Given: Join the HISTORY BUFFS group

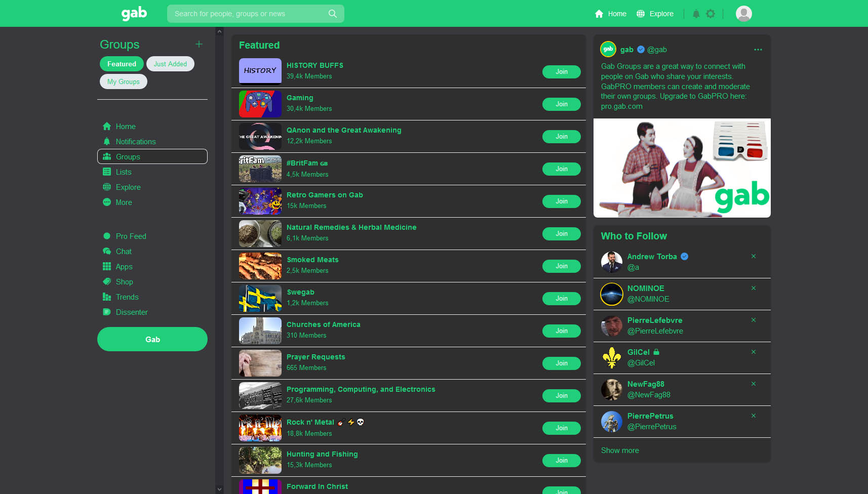Looking at the screenshot, I should pos(562,72).
